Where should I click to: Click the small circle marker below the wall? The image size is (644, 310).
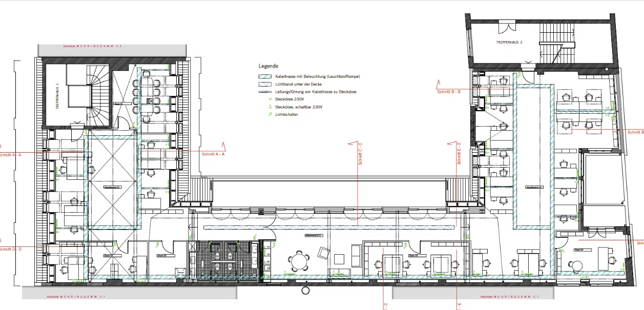click(x=306, y=291)
